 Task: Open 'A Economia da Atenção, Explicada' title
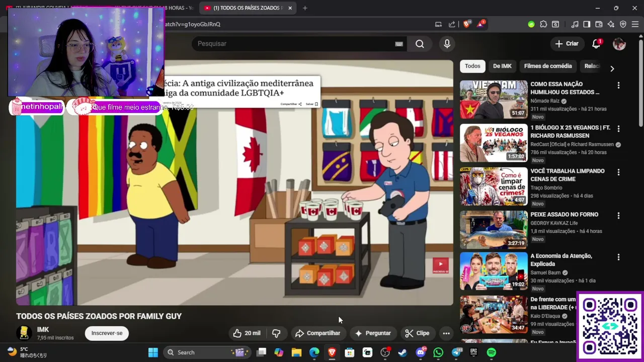[x=561, y=260]
